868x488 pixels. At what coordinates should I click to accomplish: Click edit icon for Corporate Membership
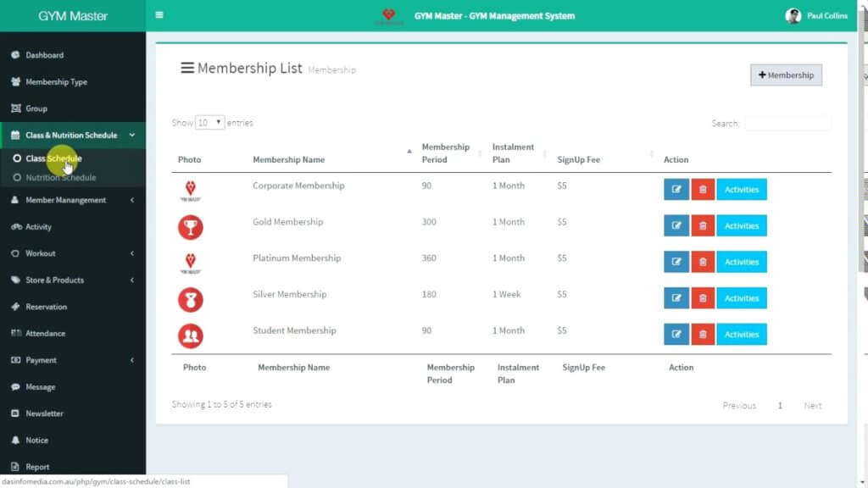676,190
